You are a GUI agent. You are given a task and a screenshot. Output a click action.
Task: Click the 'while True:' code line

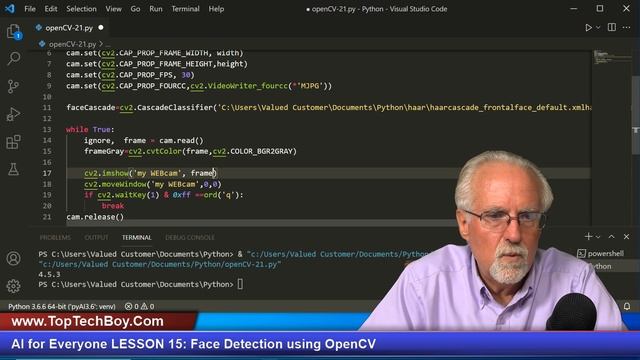pos(90,129)
